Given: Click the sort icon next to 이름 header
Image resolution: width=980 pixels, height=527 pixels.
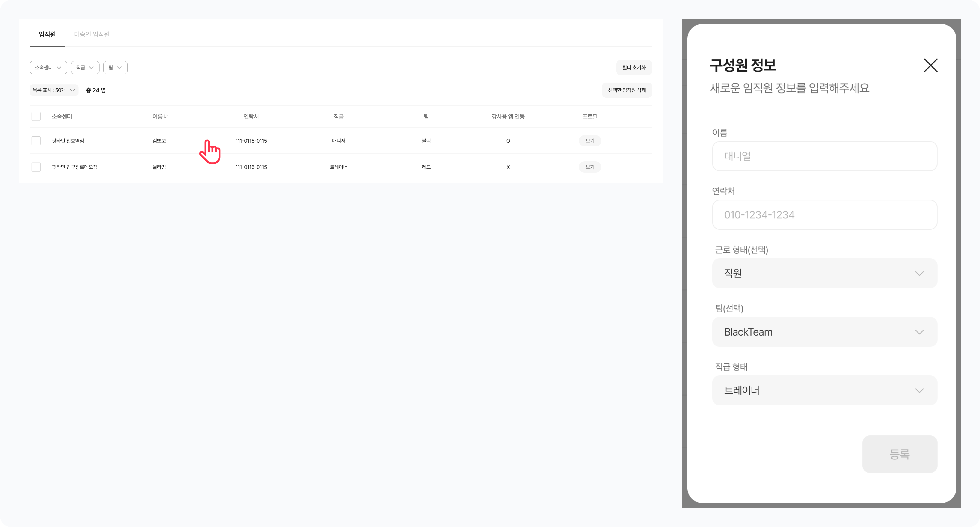Looking at the screenshot, I should [x=166, y=116].
